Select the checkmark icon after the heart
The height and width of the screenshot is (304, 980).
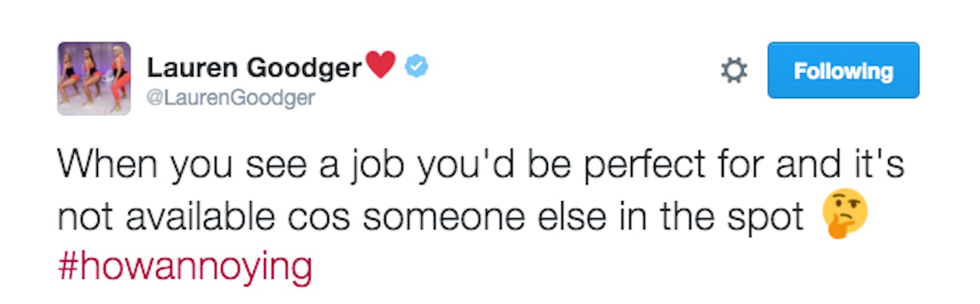point(416,66)
